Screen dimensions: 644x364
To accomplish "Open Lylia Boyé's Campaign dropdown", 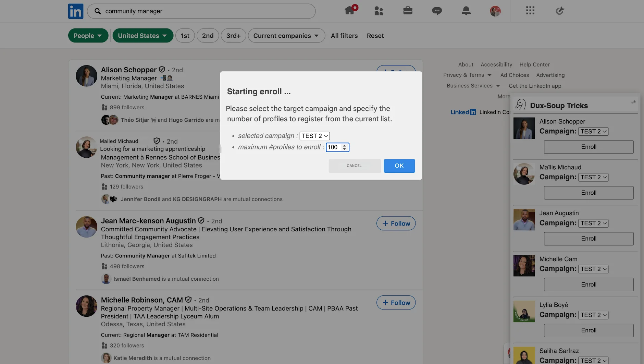I will coord(593,315).
